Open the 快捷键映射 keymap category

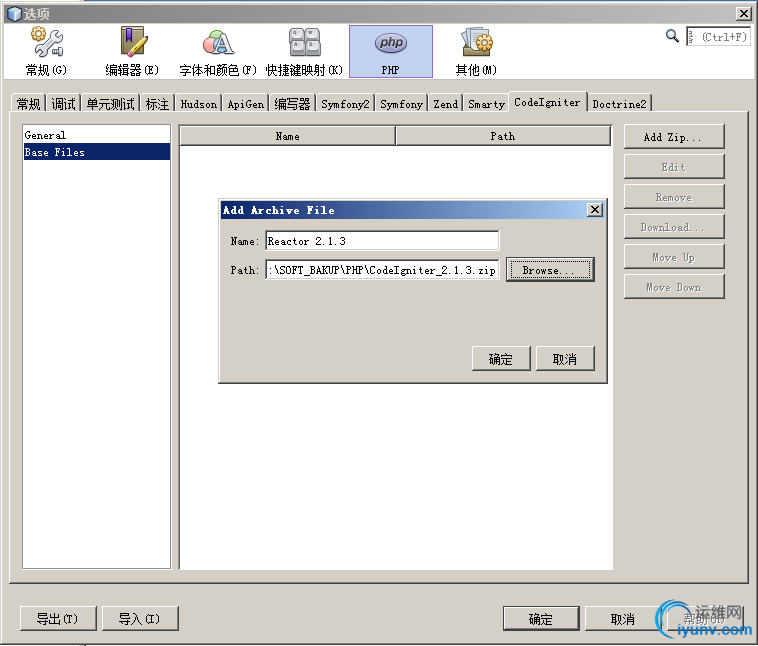(304, 51)
